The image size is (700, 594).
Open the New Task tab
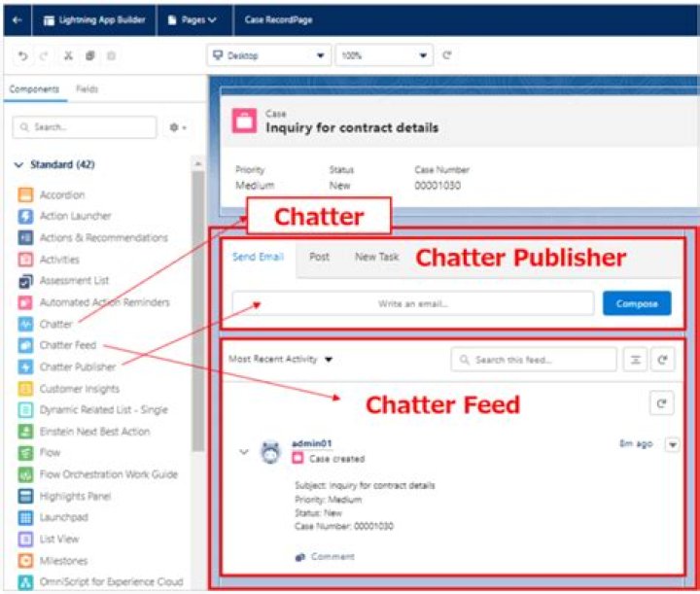pos(376,258)
